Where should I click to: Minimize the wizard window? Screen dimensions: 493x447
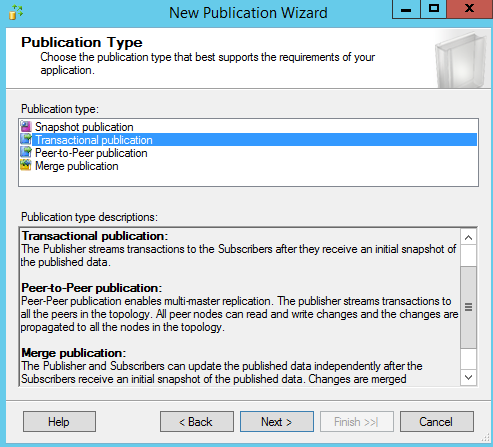406,9
